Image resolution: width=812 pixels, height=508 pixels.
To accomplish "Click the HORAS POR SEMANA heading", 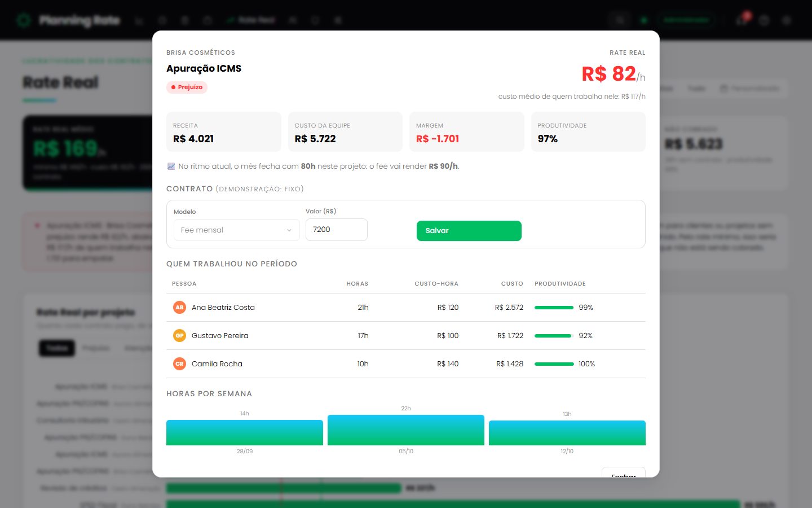I will [209, 394].
